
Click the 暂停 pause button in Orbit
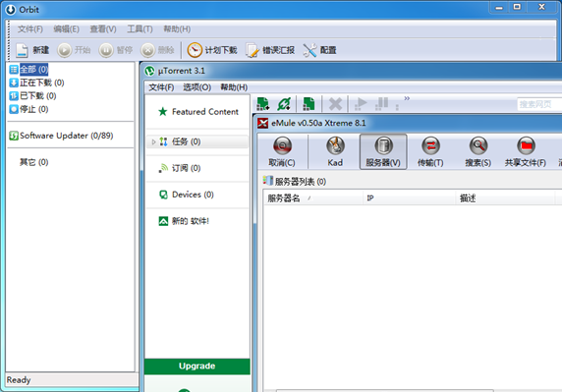click(x=115, y=50)
